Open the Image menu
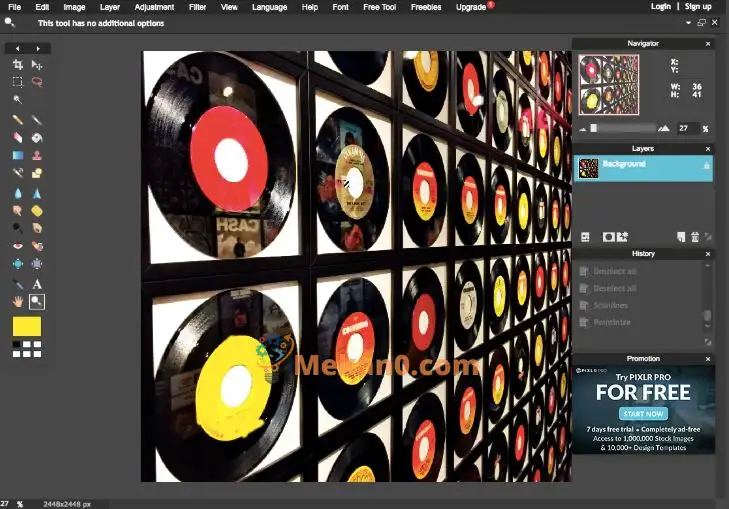This screenshot has height=509, width=729. click(74, 7)
